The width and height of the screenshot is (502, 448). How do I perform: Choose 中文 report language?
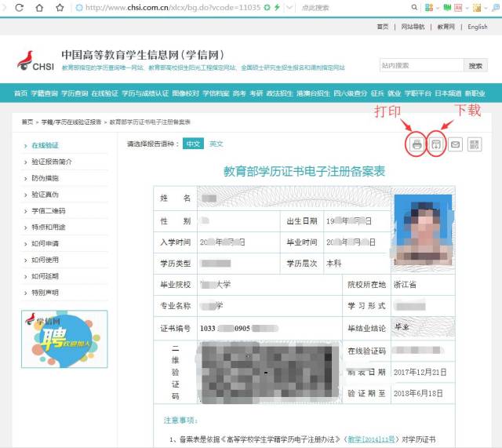pyautogui.click(x=194, y=144)
